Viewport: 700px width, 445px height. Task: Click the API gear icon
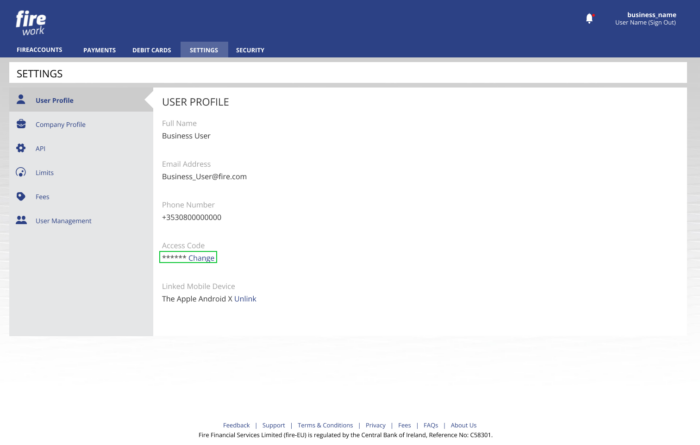click(21, 148)
